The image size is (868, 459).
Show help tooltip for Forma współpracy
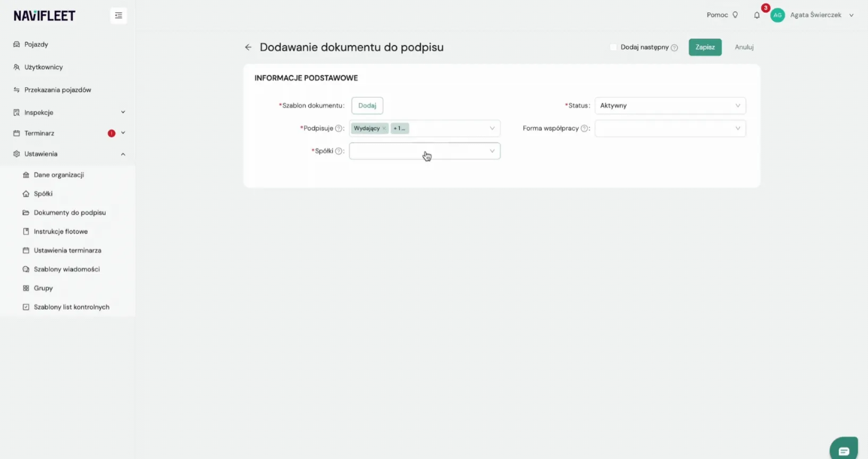(x=584, y=129)
